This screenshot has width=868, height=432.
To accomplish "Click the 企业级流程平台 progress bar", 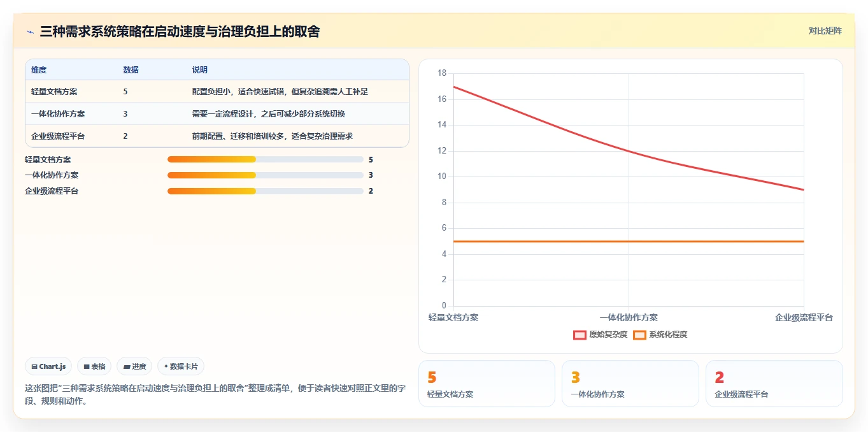I will click(266, 191).
